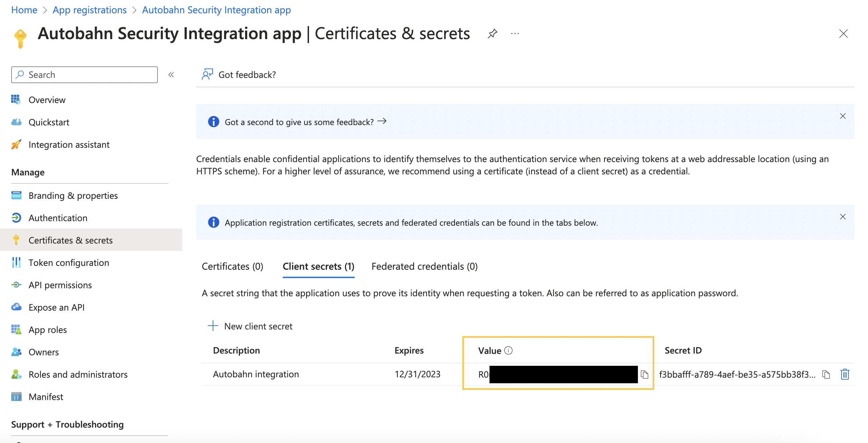
Task: Open App registrations breadcrumb
Action: (x=90, y=10)
